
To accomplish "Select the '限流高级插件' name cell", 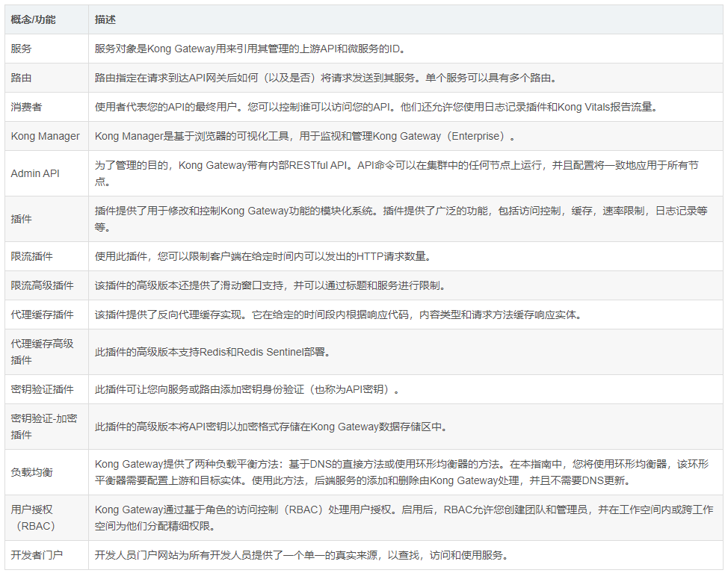I will (46, 285).
